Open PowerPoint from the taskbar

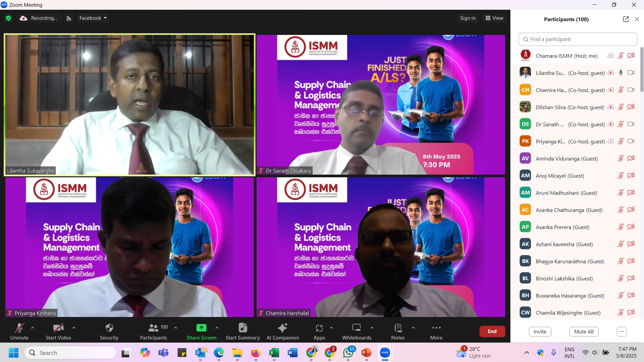click(x=366, y=353)
